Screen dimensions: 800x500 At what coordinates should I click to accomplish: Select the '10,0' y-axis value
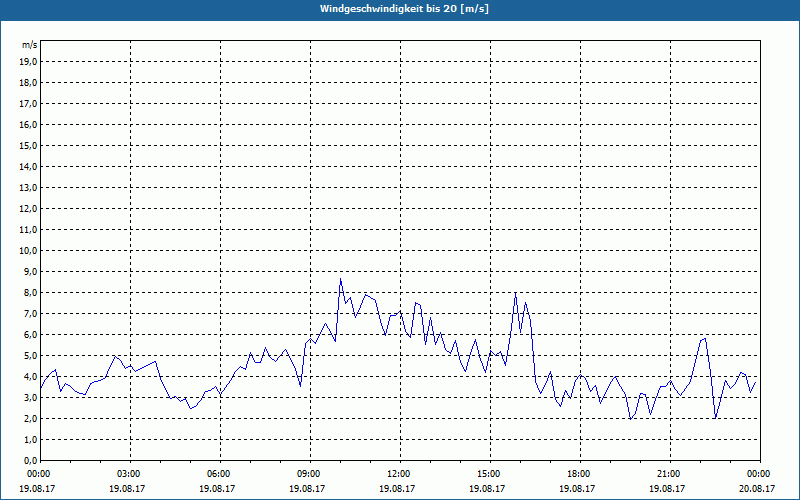click(28, 251)
